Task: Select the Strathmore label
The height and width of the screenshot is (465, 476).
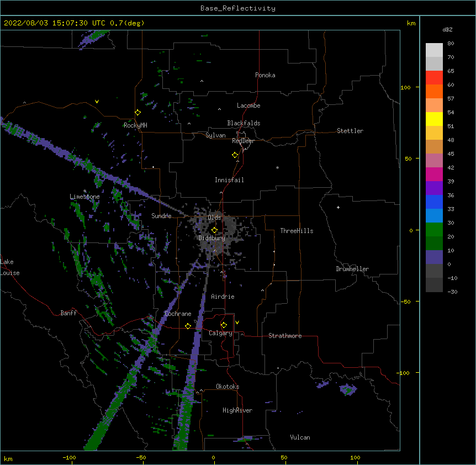Action: tap(285, 336)
